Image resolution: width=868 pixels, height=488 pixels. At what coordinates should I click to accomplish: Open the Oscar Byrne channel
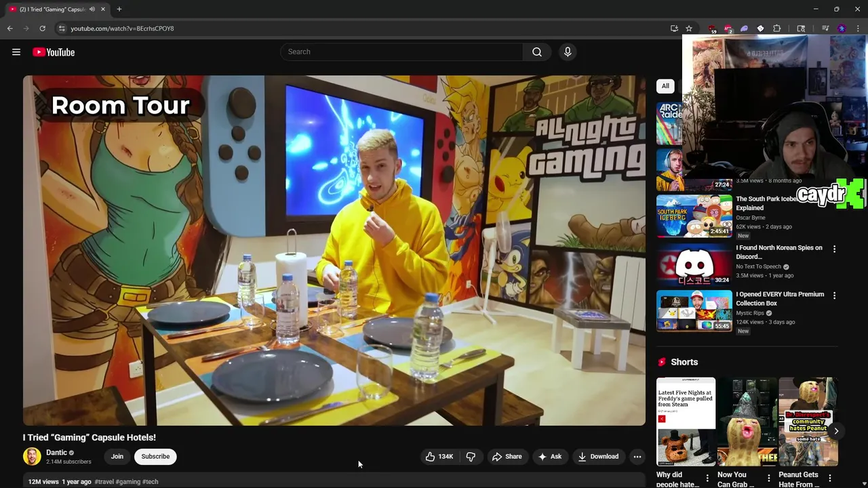pos(751,218)
